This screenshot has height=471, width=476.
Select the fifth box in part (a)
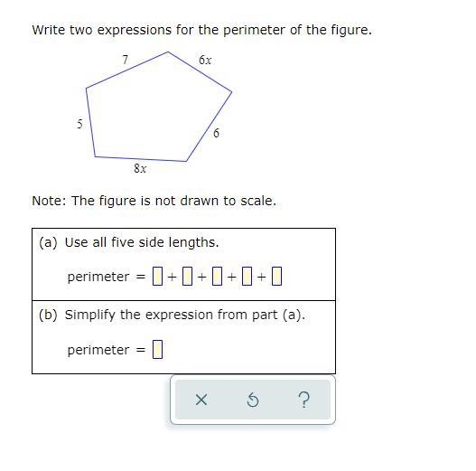[276, 276]
